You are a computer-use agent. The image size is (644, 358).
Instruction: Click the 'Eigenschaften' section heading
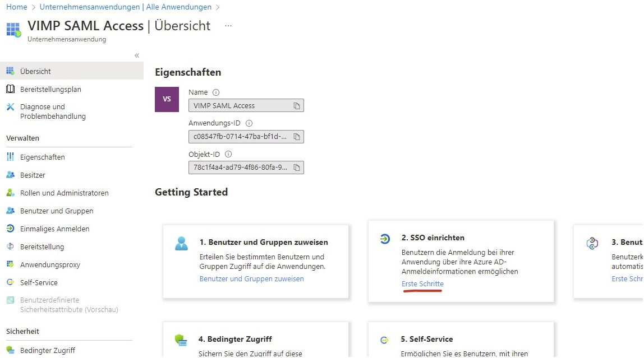point(188,72)
